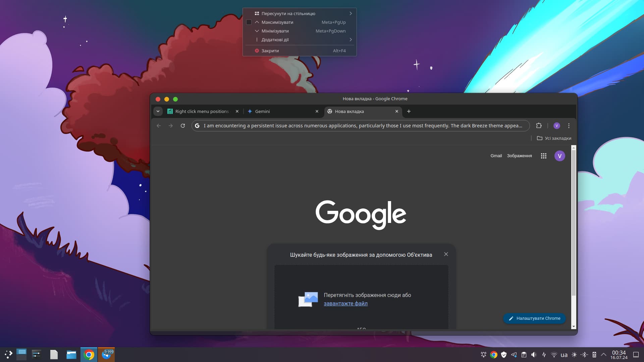Switch to the Gemini tab
Viewport: 644px width, 362px height.
point(263,111)
